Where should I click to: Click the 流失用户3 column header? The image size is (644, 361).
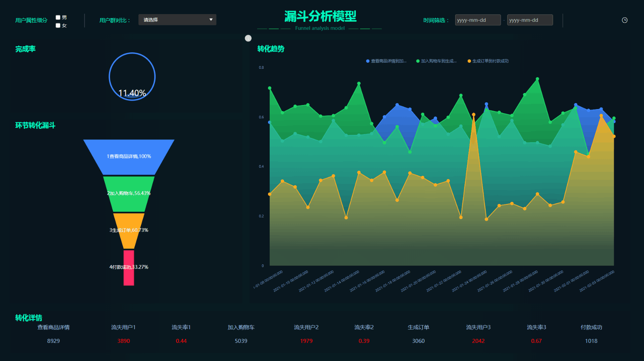[479, 327]
